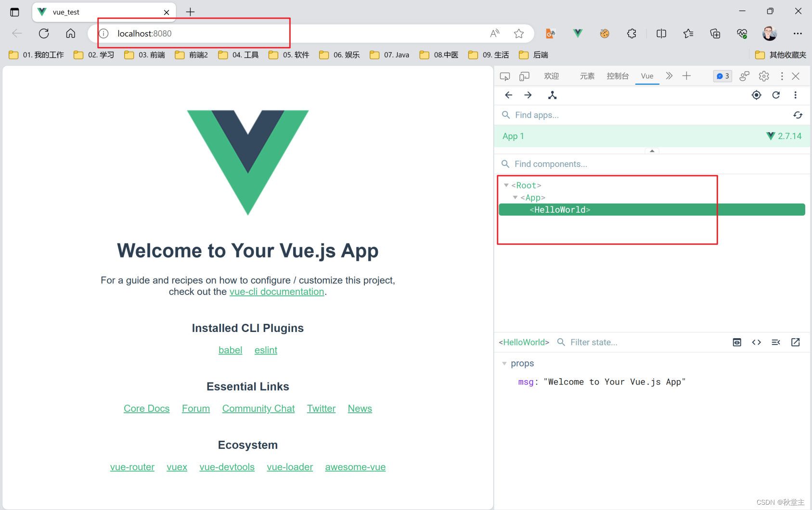This screenshot has height=510, width=812.
Task: Open the eslint plugin link
Action: pos(266,350)
